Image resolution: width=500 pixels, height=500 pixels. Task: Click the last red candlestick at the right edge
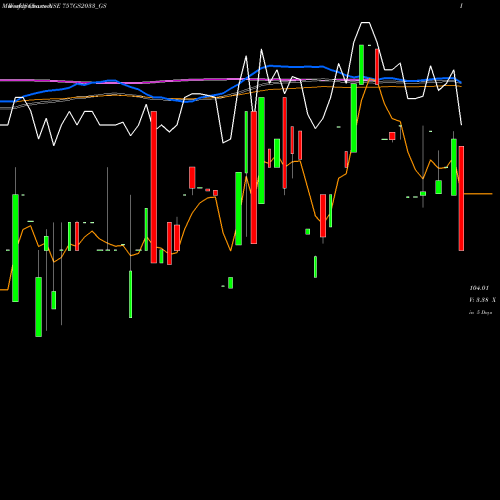[461, 198]
